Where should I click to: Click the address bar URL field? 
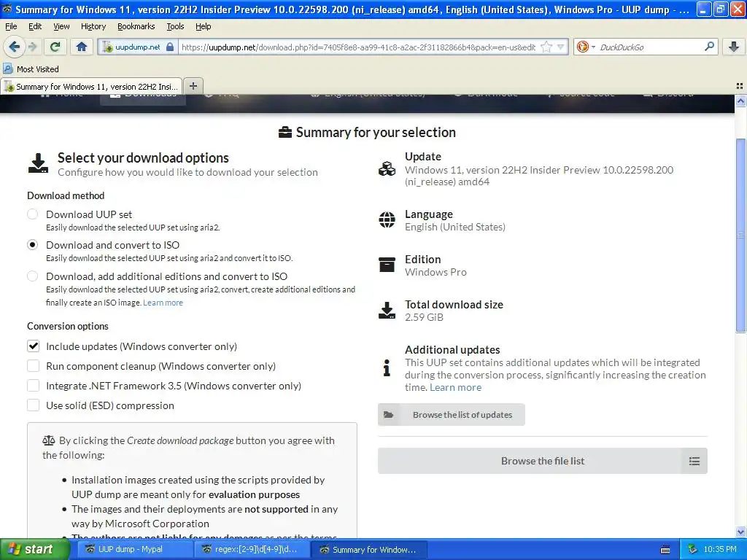(358, 47)
